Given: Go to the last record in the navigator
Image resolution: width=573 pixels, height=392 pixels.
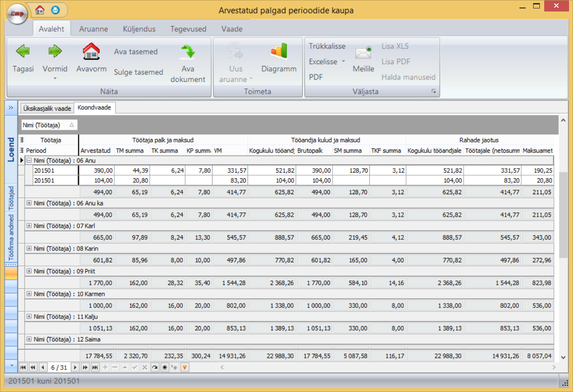Looking at the screenshot, I should pyautogui.click(x=95, y=367).
